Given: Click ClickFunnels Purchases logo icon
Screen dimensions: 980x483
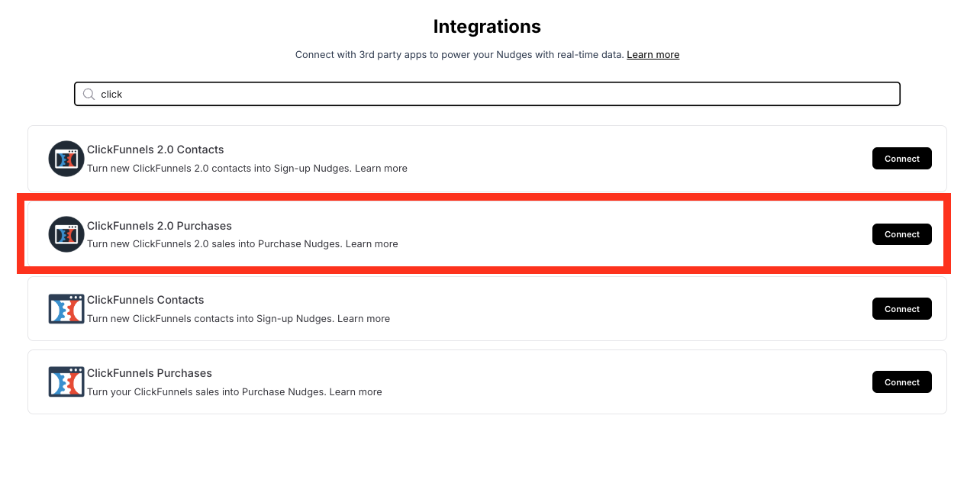Looking at the screenshot, I should (66, 382).
